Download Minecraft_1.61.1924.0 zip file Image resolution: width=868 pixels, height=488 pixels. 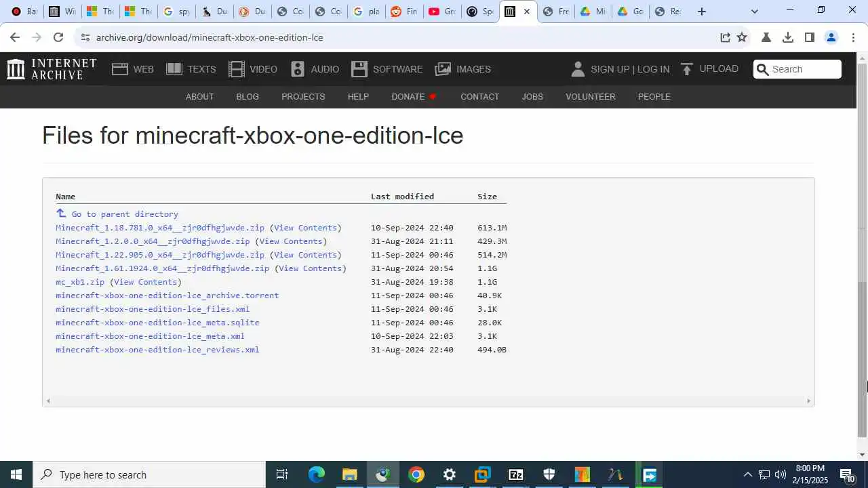click(162, 268)
